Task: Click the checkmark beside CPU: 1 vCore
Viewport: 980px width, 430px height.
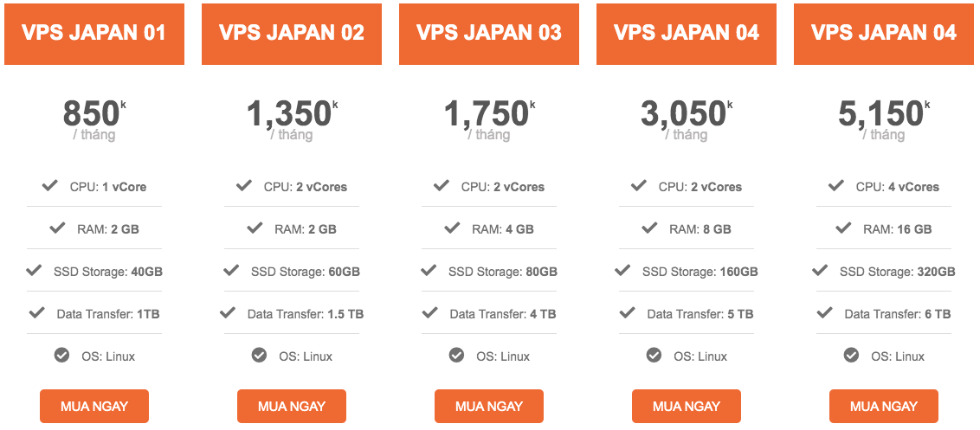Action: click(x=50, y=186)
